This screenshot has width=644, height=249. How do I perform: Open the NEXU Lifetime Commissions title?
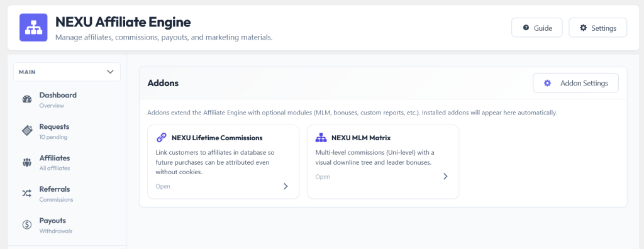(217, 138)
